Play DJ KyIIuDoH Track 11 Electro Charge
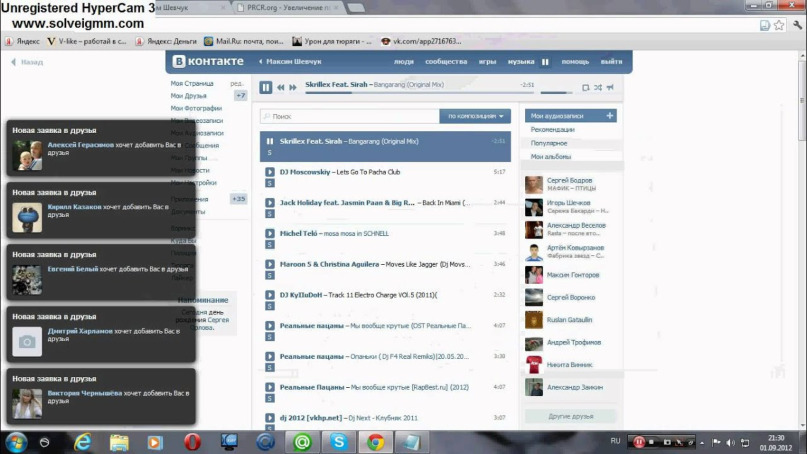807x454 pixels. [x=270, y=295]
